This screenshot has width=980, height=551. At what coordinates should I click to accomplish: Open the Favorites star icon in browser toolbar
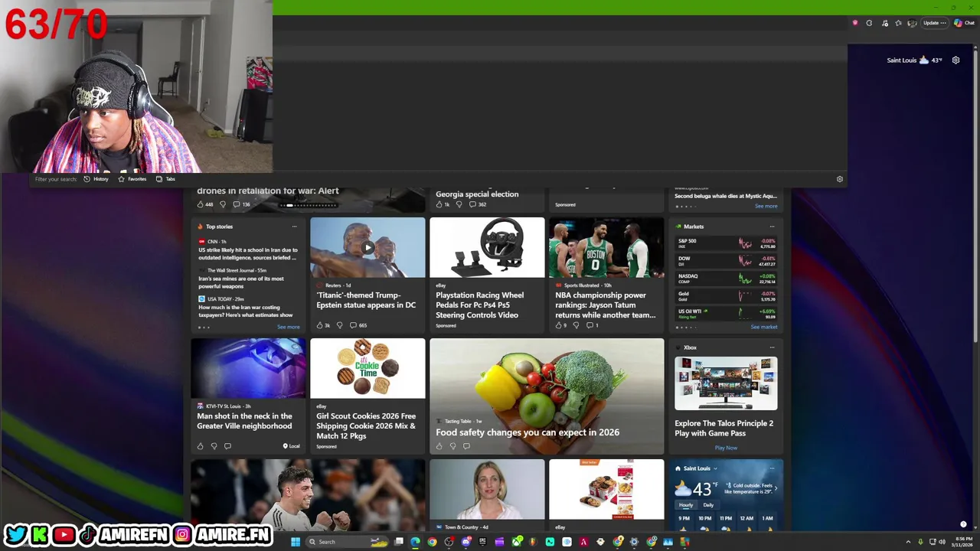coord(898,23)
